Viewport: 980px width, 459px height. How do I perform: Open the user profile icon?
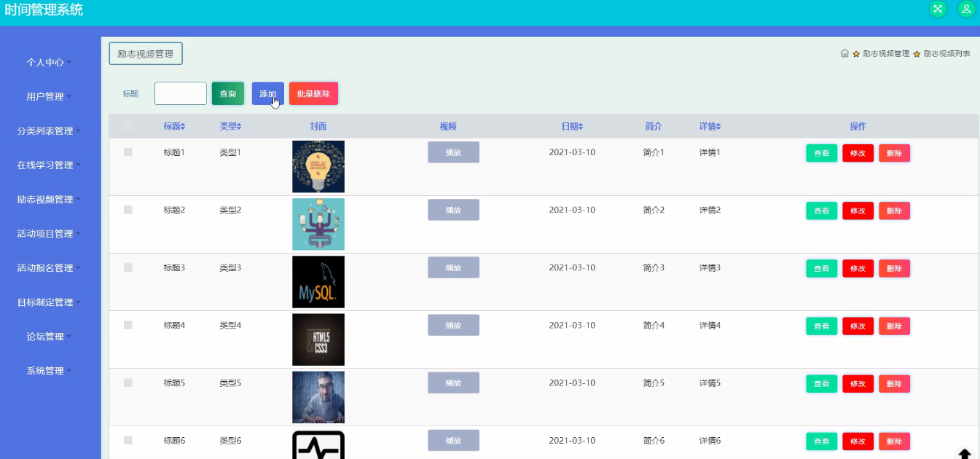tap(966, 9)
